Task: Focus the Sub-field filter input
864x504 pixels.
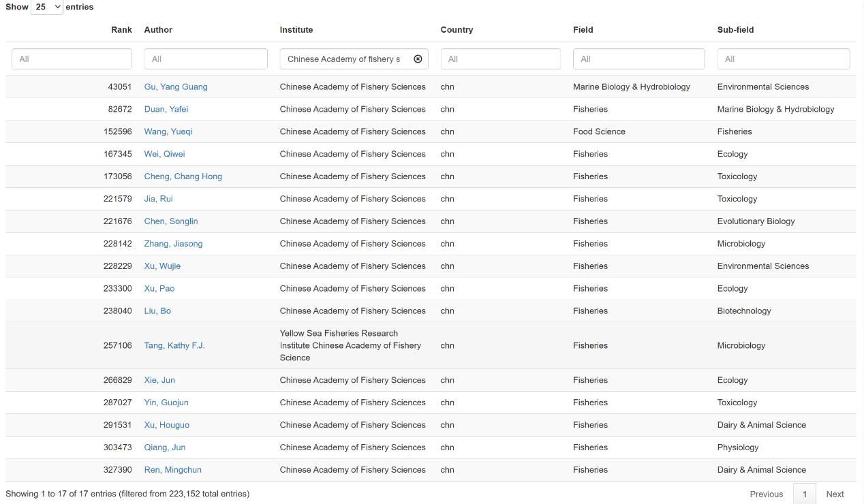Action: (x=784, y=59)
